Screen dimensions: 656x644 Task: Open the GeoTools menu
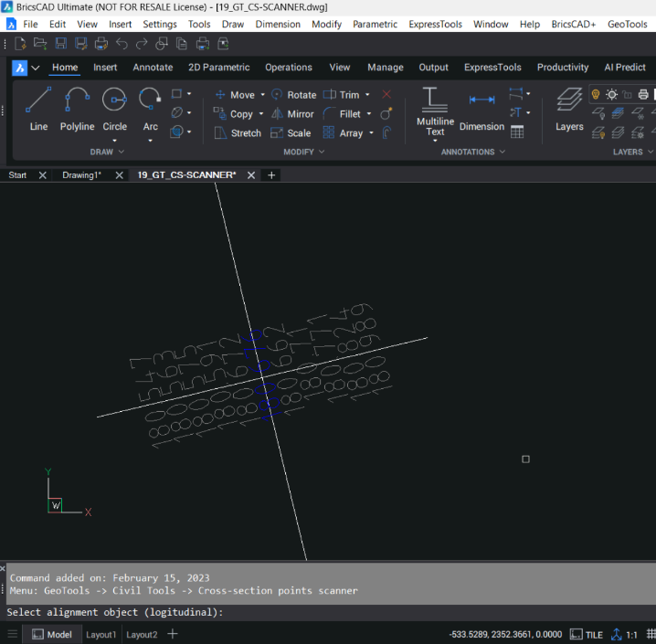pos(627,24)
